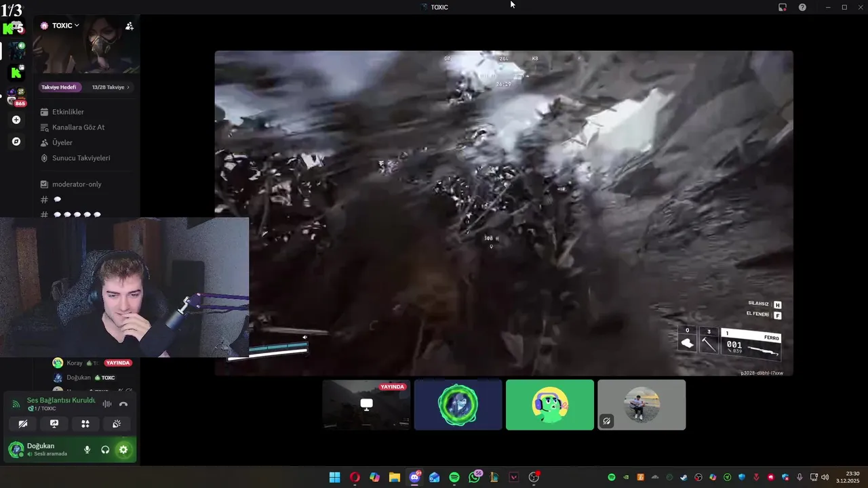Open File Explorer from taskbar
This screenshot has height=488, width=868.
394,477
